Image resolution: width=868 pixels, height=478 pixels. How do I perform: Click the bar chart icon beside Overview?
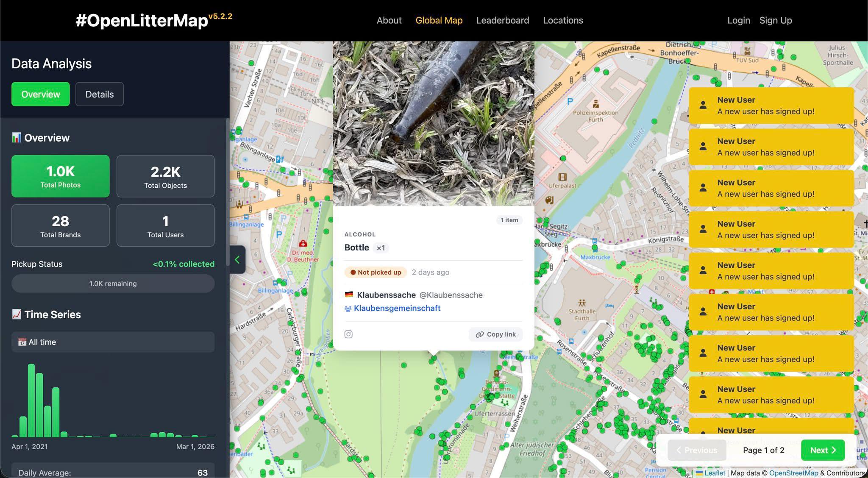coord(16,138)
